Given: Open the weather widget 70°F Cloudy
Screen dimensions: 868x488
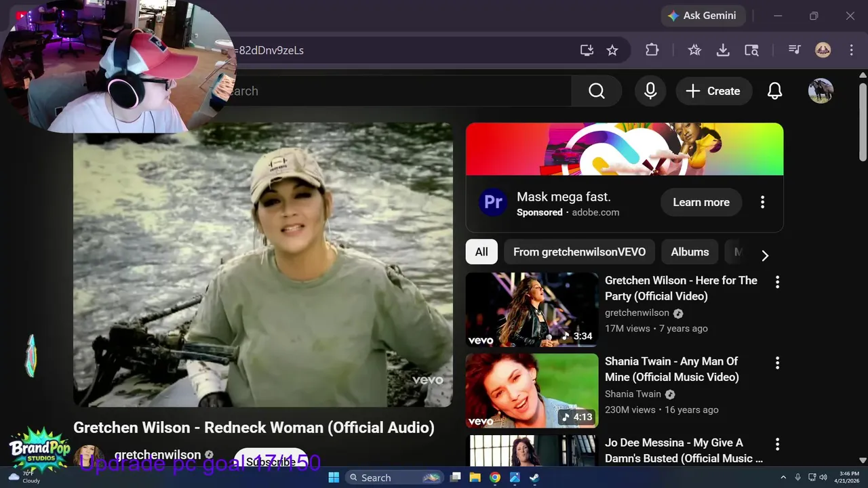Looking at the screenshot, I should (24, 477).
